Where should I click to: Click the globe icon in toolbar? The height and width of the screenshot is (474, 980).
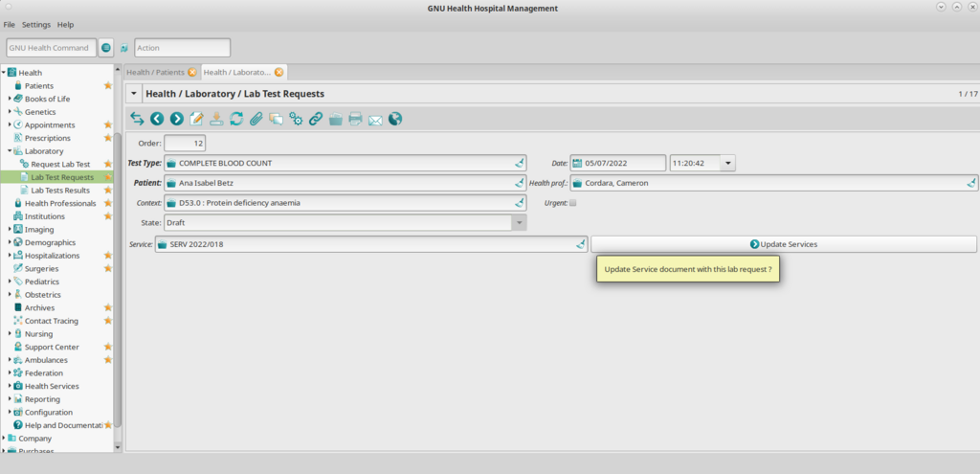(395, 119)
